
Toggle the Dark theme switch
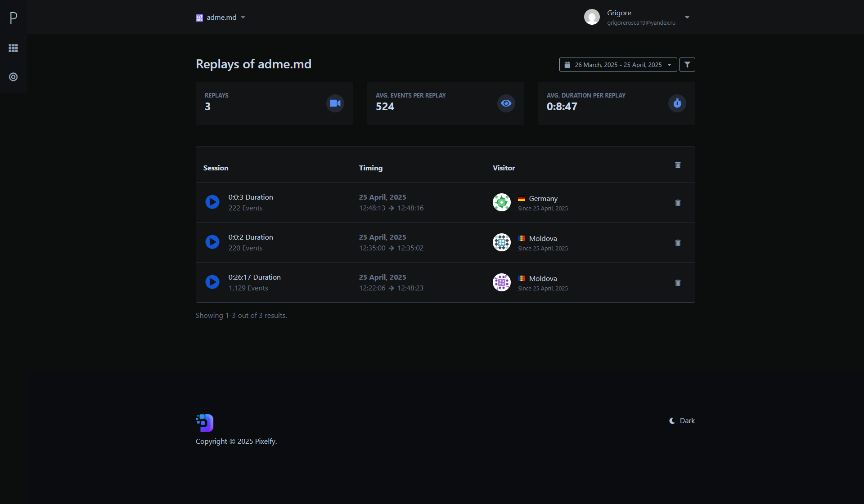point(682,421)
